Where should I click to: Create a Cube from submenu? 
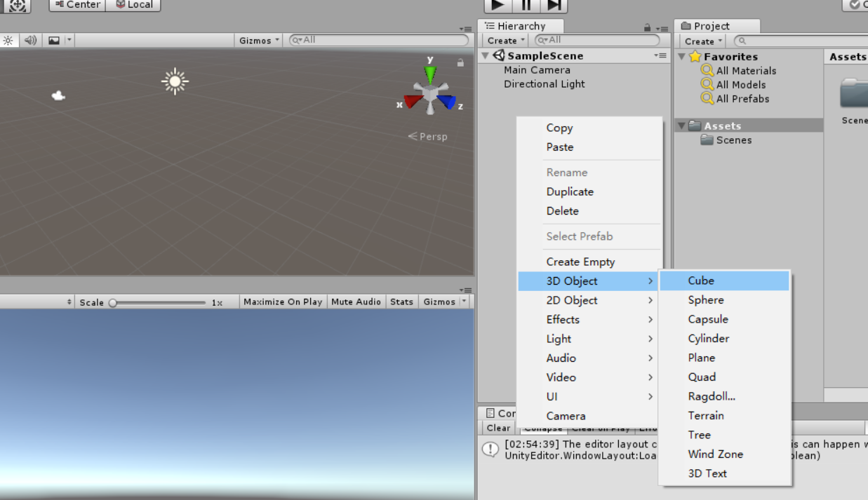tap(725, 281)
